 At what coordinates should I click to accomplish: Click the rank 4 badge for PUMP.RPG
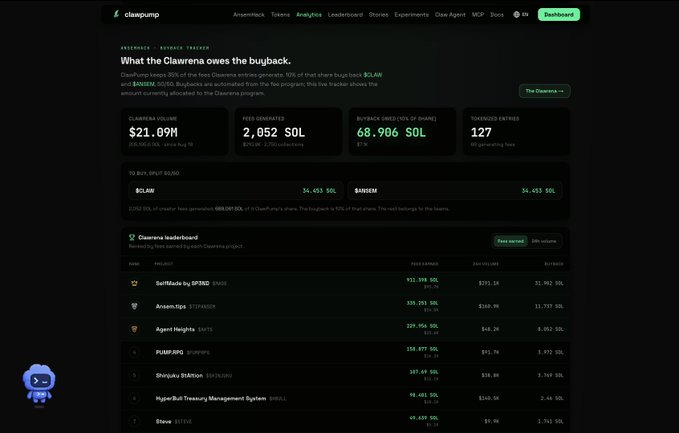coord(134,352)
